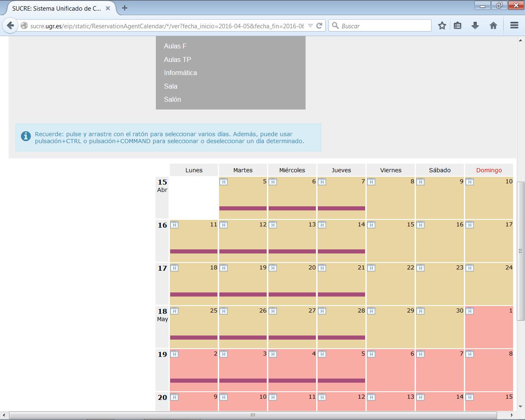Select day 29 Friday cell
Image resolution: width=525 pixels, height=420 pixels.
click(x=390, y=327)
